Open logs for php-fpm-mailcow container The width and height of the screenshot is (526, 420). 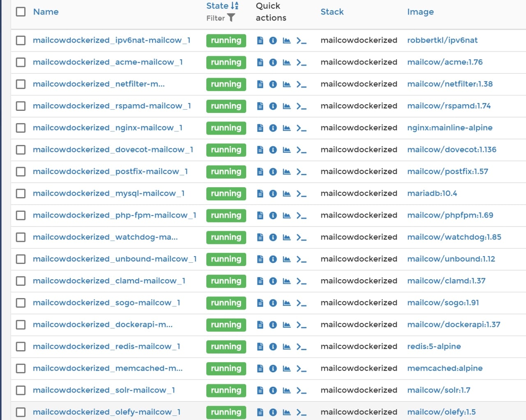pyautogui.click(x=260, y=215)
